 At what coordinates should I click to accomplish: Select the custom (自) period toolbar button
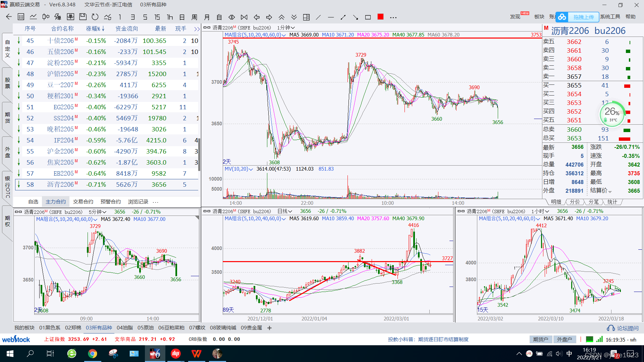click(219, 17)
